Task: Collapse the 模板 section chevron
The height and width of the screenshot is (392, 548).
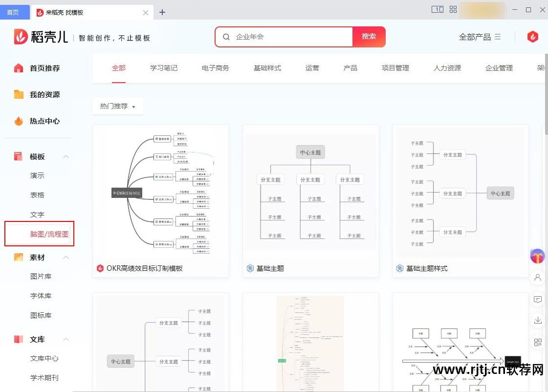Action: [66, 156]
